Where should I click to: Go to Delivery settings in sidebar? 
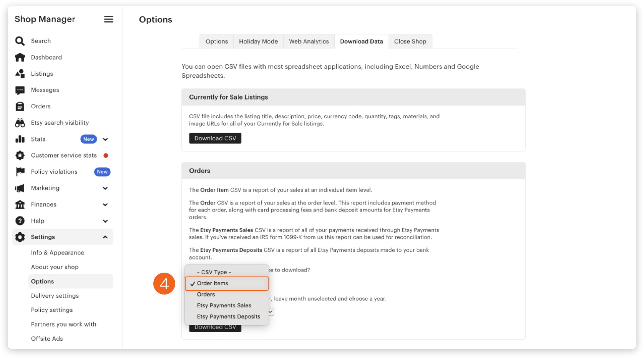pos(55,296)
